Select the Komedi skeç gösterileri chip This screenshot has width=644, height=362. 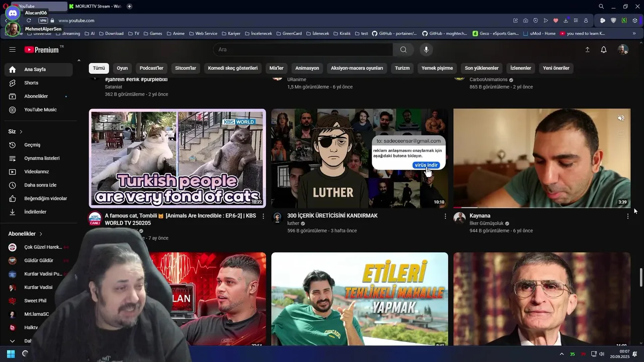click(232, 68)
